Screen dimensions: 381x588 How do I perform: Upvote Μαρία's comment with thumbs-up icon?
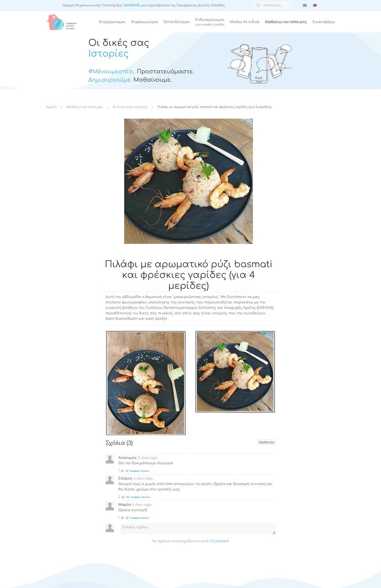(x=122, y=518)
